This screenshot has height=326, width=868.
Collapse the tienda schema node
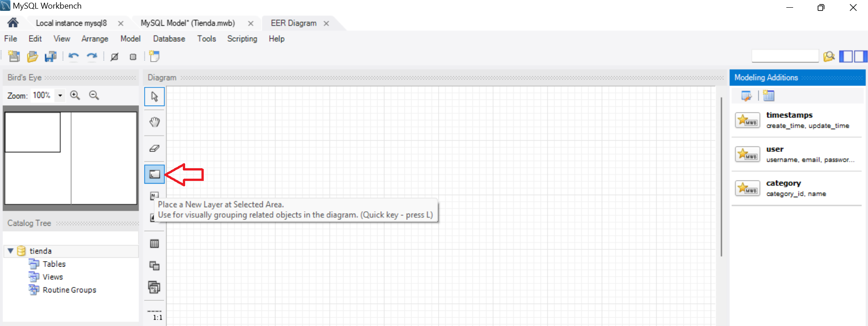(x=10, y=251)
